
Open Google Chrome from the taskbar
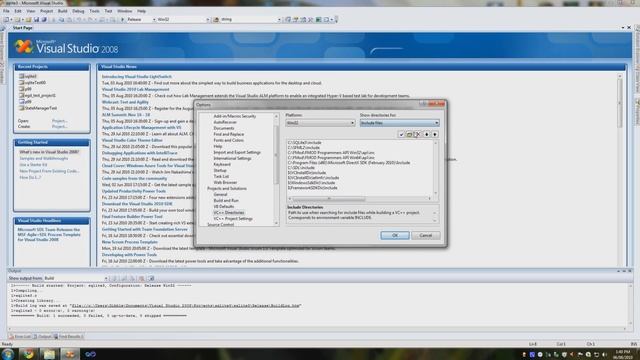pos(29,354)
